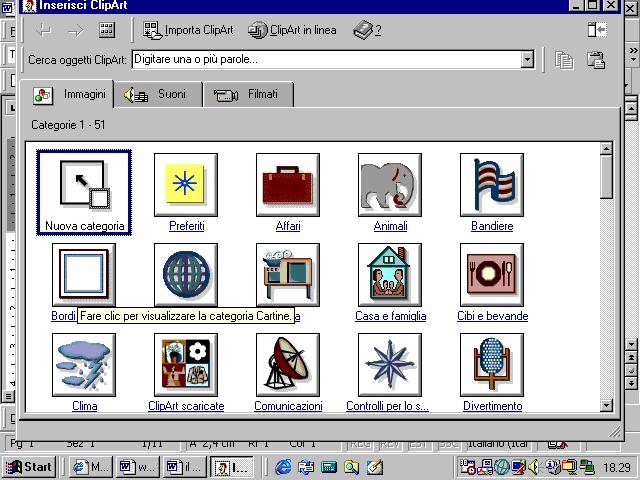Click the Importa ClipArt button
Screen dimensions: 640x480
click(189, 30)
